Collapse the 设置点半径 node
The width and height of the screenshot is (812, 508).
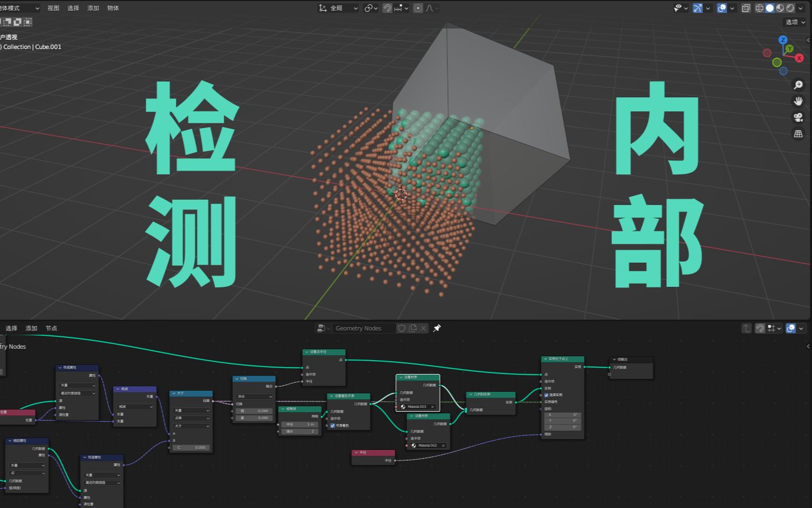(307, 352)
